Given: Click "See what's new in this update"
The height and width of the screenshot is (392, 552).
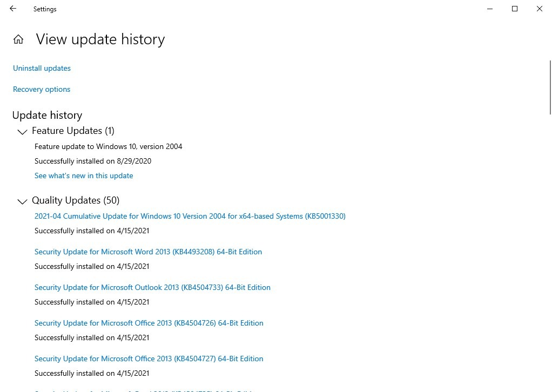Looking at the screenshot, I should [x=84, y=175].
